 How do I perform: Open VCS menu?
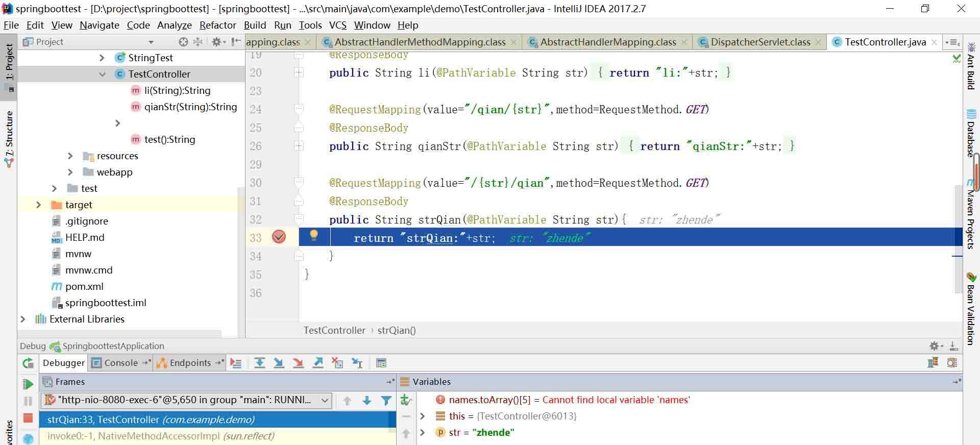pos(337,25)
